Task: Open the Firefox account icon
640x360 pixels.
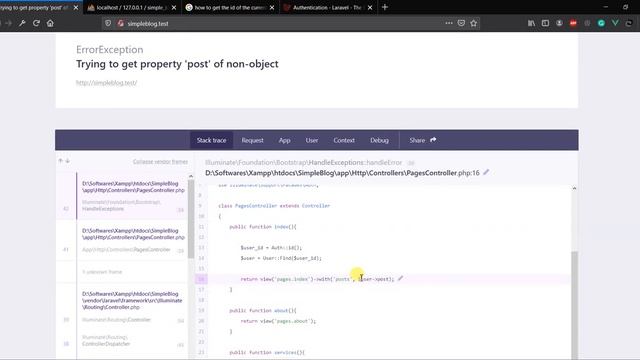Action: [x=559, y=23]
